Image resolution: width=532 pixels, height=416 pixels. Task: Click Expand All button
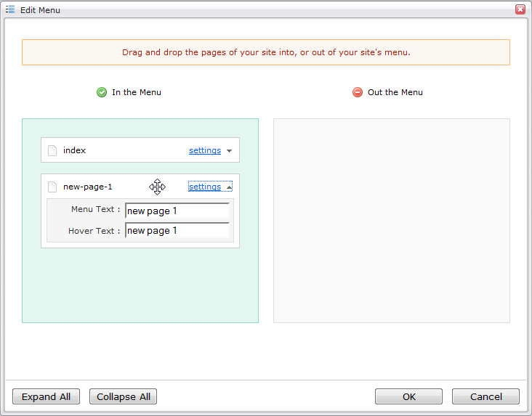coord(46,396)
